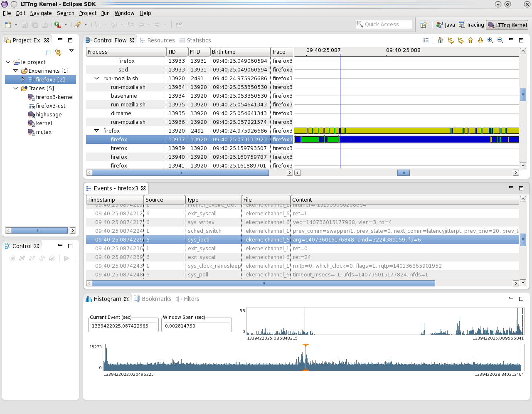The image size is (532, 414).
Task: Click the Birth time column header
Action: coord(240,52)
